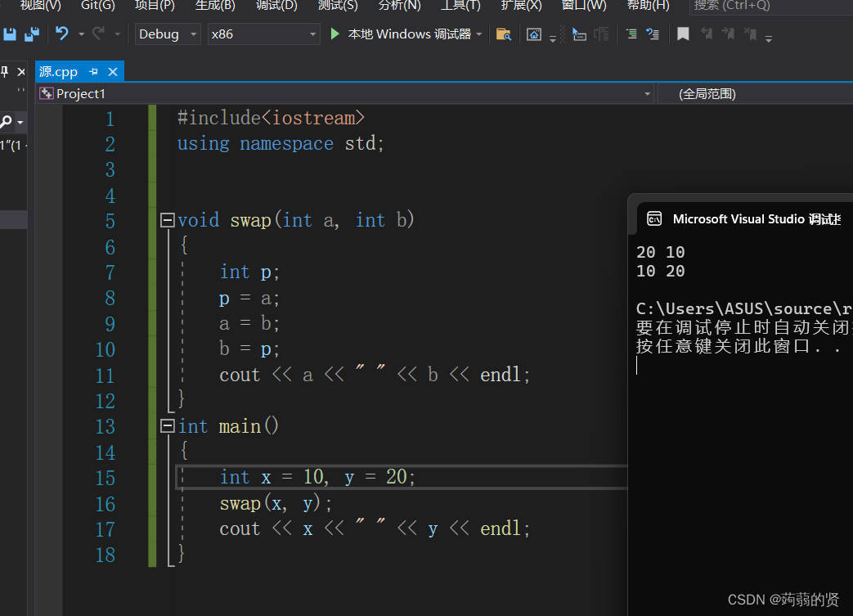Click line number 7 in gutter
Image resolution: width=853 pixels, height=616 pixels.
(110, 272)
